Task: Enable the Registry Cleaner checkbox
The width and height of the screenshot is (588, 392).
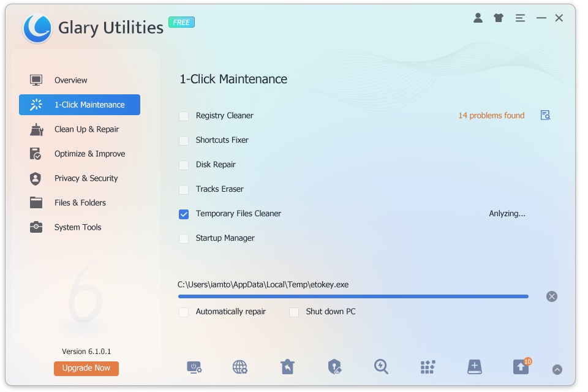Action: [x=184, y=116]
